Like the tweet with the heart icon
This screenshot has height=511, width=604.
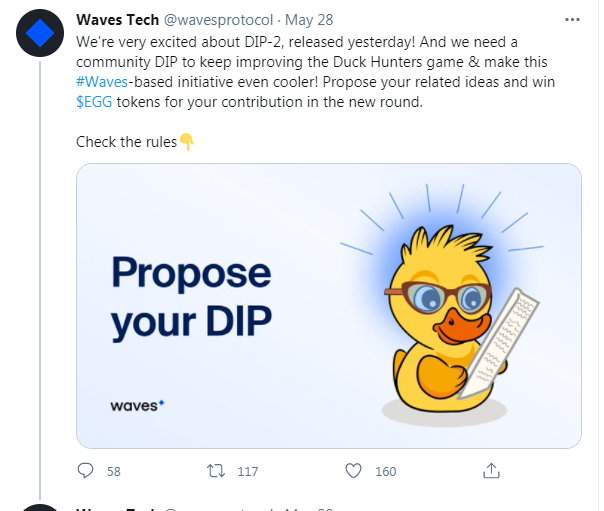pyautogui.click(x=352, y=471)
